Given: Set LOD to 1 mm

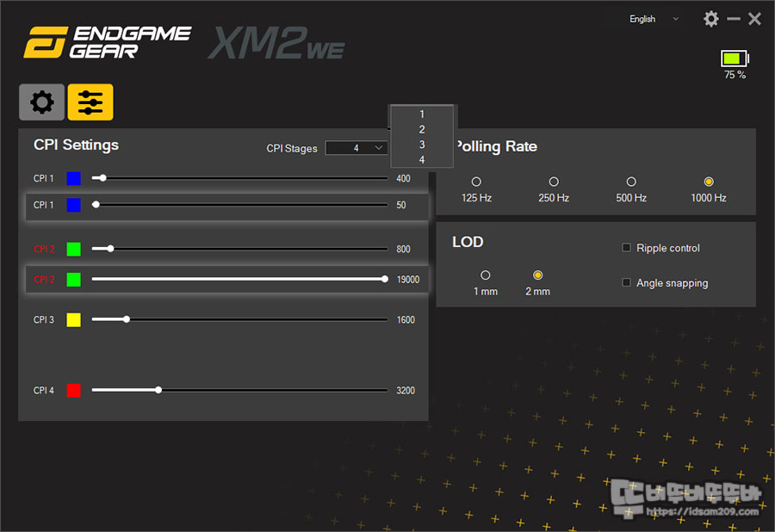Looking at the screenshot, I should (486, 275).
